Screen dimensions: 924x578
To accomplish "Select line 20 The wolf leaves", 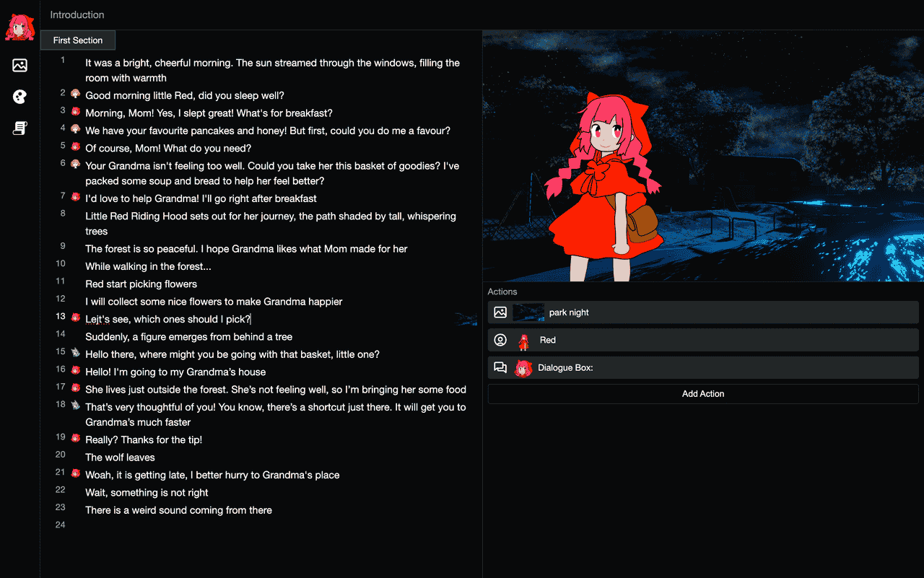I will 120,457.
